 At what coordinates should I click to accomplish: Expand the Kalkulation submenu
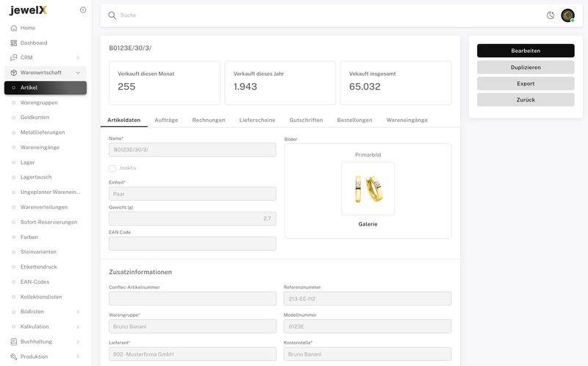[78, 326]
